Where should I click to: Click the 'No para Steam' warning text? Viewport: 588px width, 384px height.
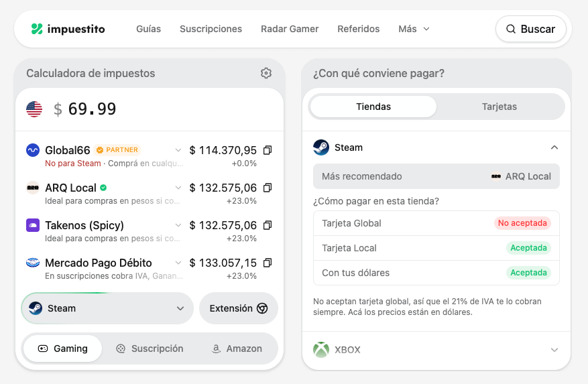73,164
